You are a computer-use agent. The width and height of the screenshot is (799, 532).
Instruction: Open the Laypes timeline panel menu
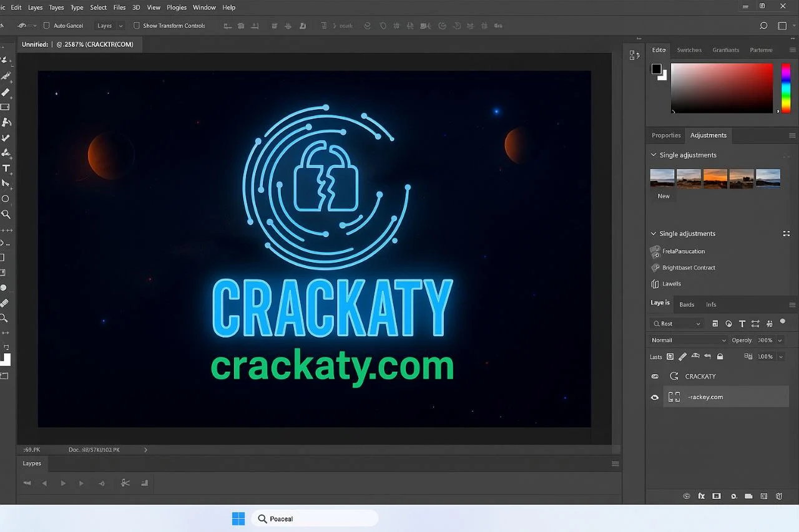pyautogui.click(x=615, y=463)
